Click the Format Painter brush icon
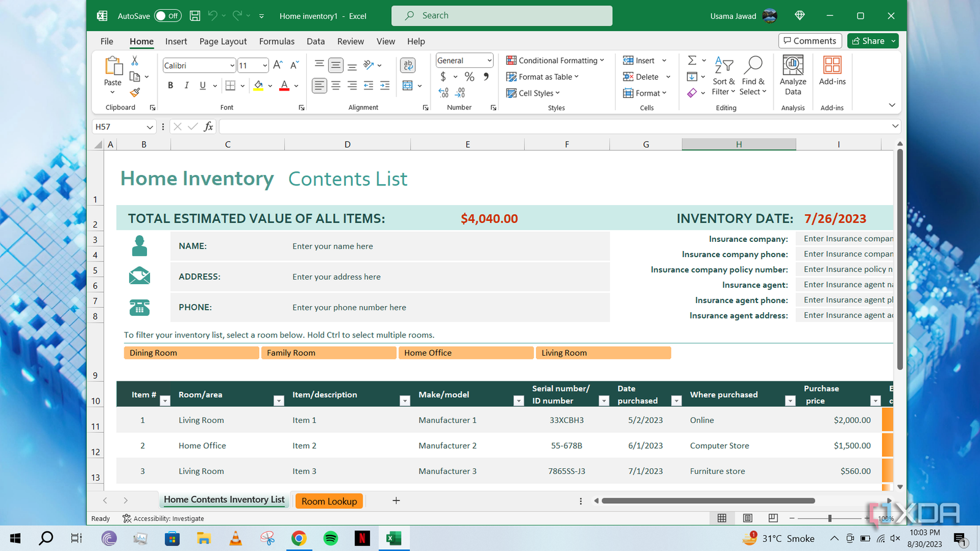 pos(135,92)
